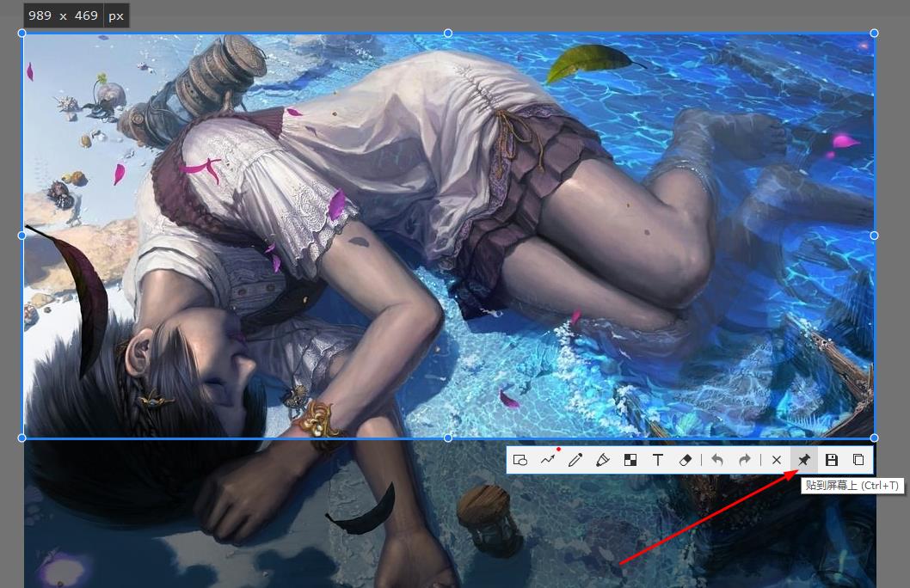Select the polyline arrow tool

pyautogui.click(x=549, y=459)
